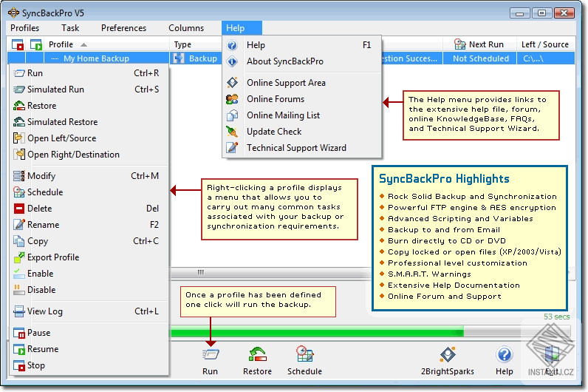
Task: Sort by the Profile column header
Action: [107, 44]
